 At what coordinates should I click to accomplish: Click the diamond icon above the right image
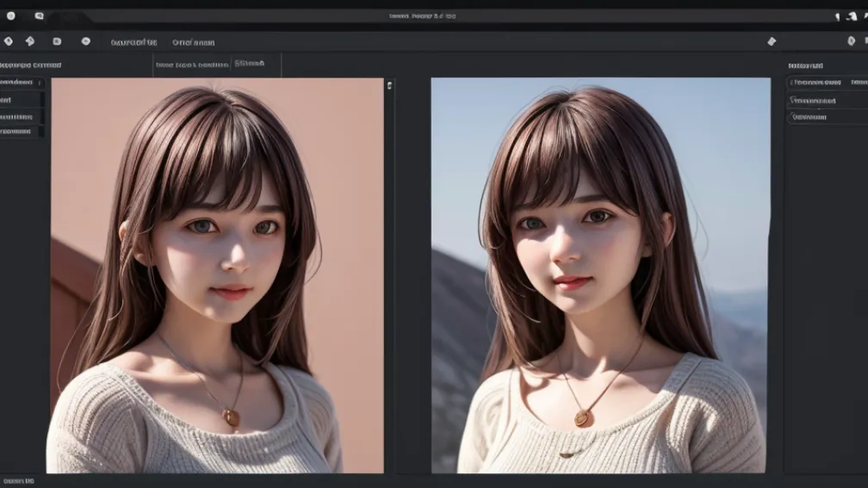point(772,41)
